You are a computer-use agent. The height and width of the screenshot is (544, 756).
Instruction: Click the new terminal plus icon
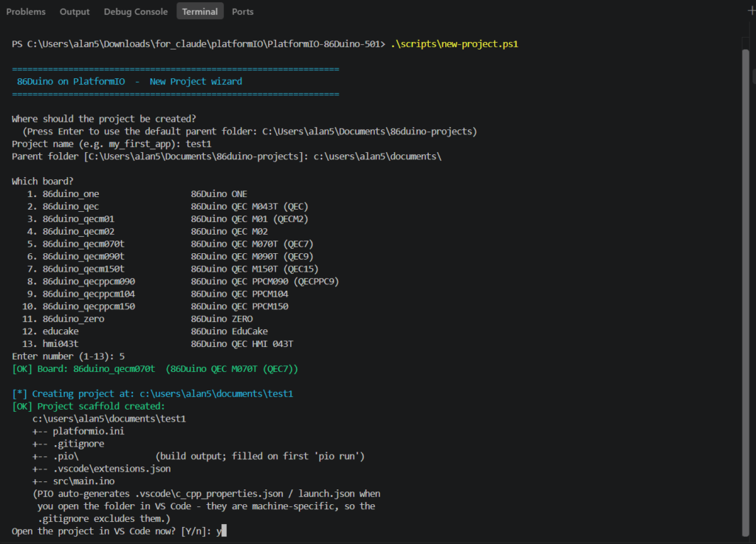[751, 11]
